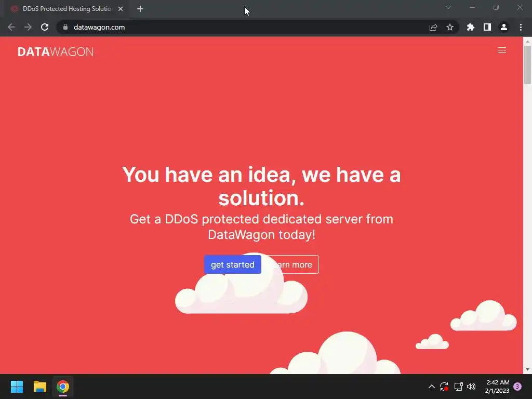Go back to the previous page
This screenshot has width=532, height=399.
[11, 27]
